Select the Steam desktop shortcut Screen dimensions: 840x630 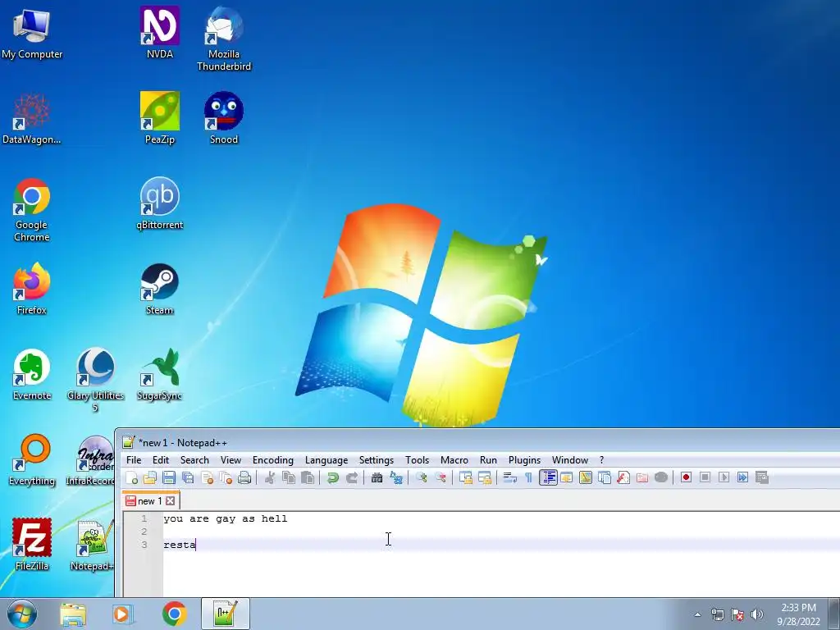(160, 290)
